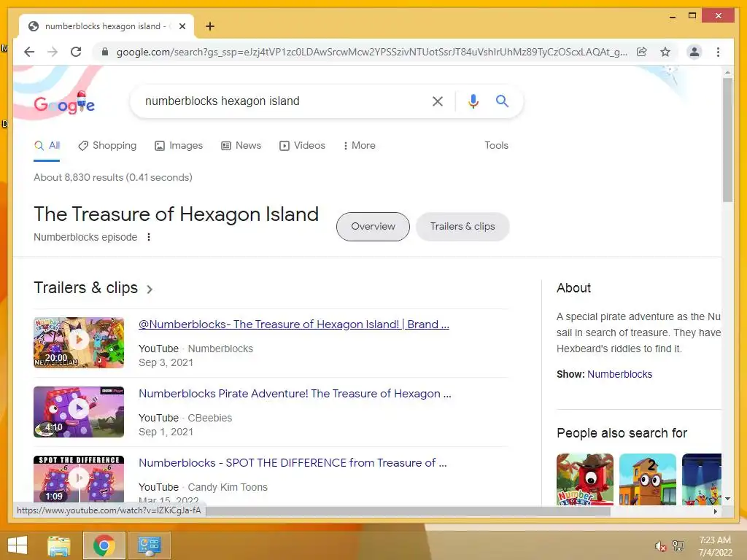747x560 pixels.
Task: Click the page scroll-down arrow
Action: (727, 499)
